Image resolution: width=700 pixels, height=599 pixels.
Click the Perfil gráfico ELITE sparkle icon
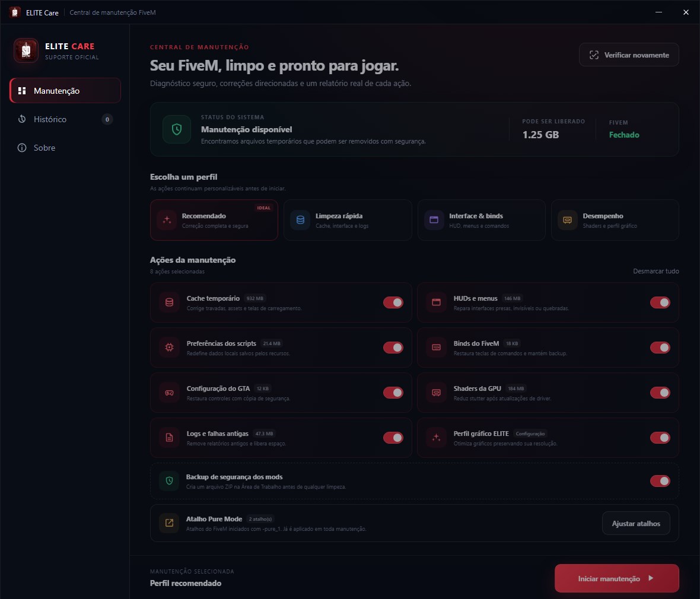(x=436, y=438)
